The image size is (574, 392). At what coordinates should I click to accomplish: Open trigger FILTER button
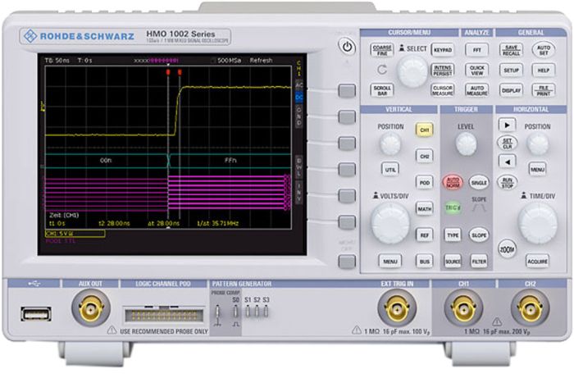[x=479, y=262]
